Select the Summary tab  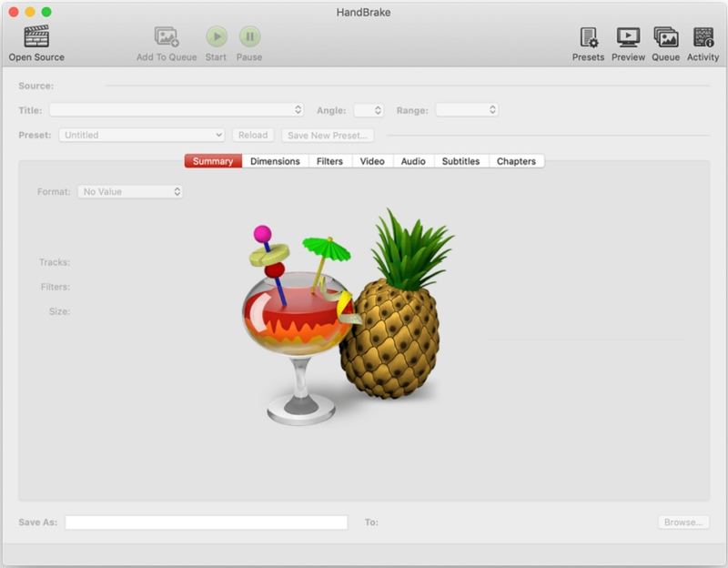tap(213, 161)
